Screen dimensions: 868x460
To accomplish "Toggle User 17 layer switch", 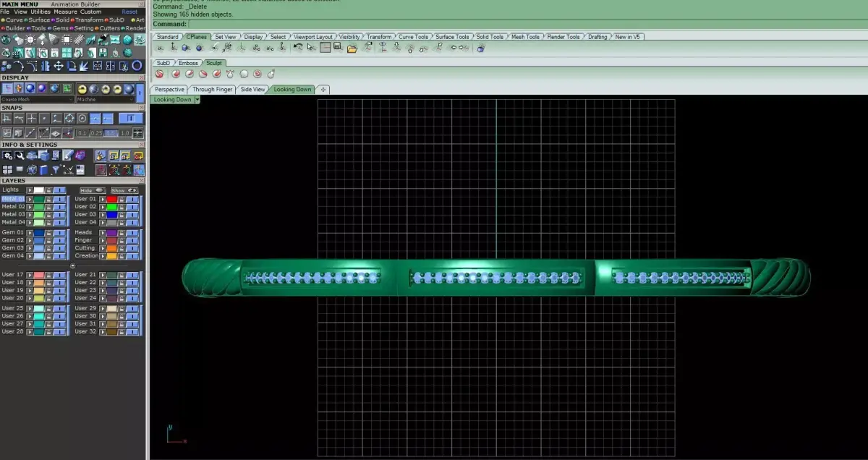I will pyautogui.click(x=59, y=275).
